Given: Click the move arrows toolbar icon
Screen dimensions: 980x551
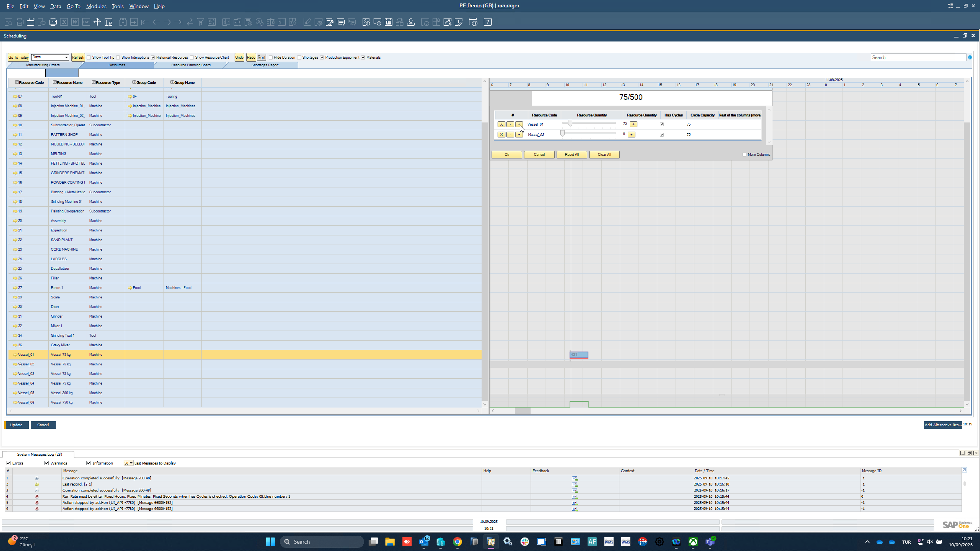Looking at the screenshot, I should point(97,22).
